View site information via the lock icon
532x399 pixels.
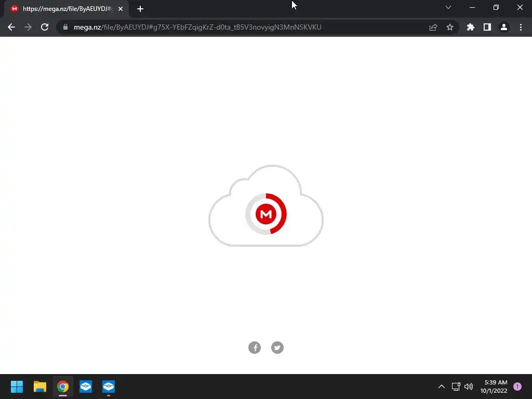pos(65,27)
